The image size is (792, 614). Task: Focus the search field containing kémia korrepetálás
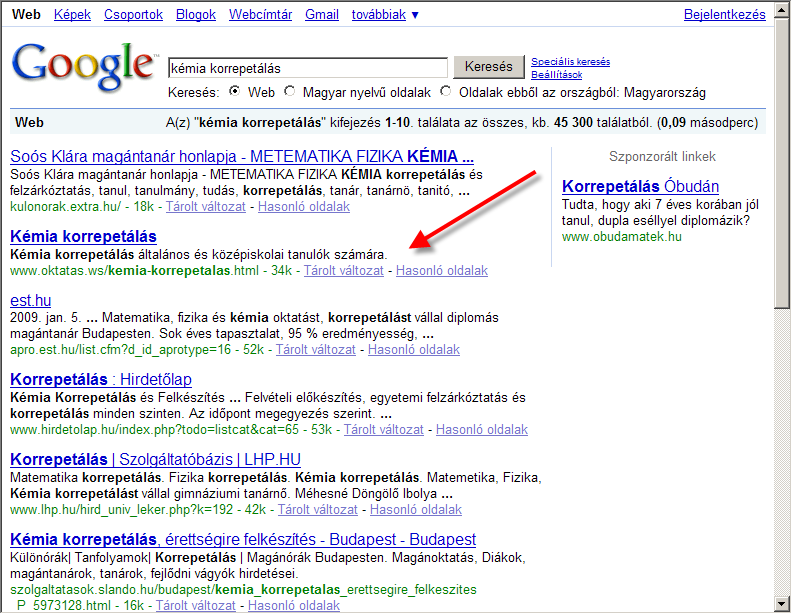(x=308, y=68)
